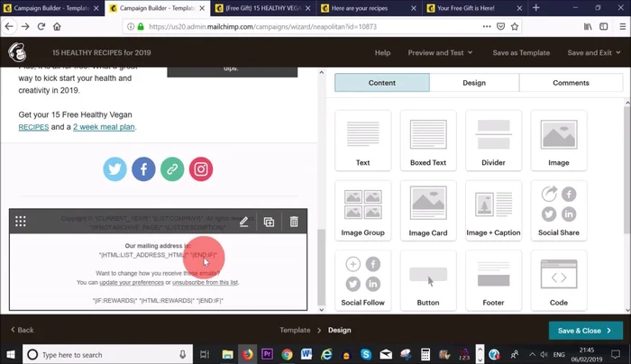Duplicate the footer block with copy icon
631x364 pixels.
click(269, 222)
